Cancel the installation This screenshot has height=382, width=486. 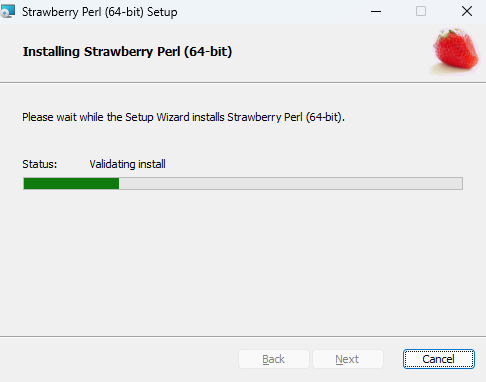click(438, 359)
